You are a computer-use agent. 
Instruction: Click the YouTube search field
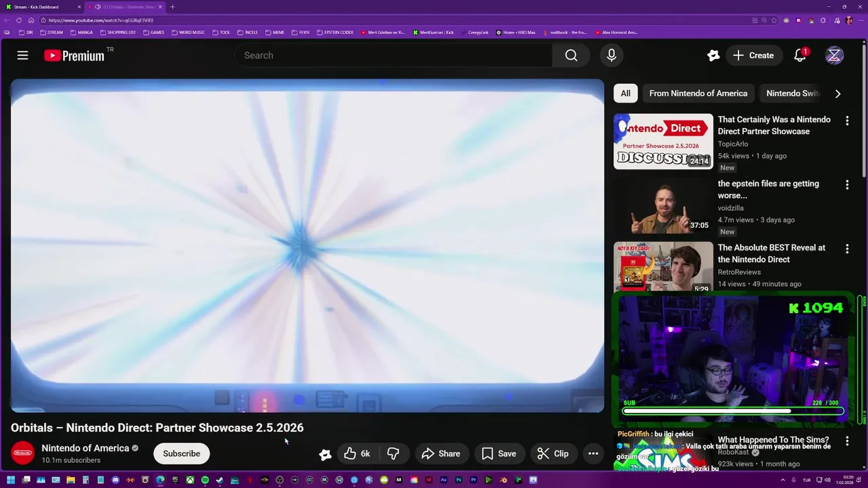pos(393,56)
